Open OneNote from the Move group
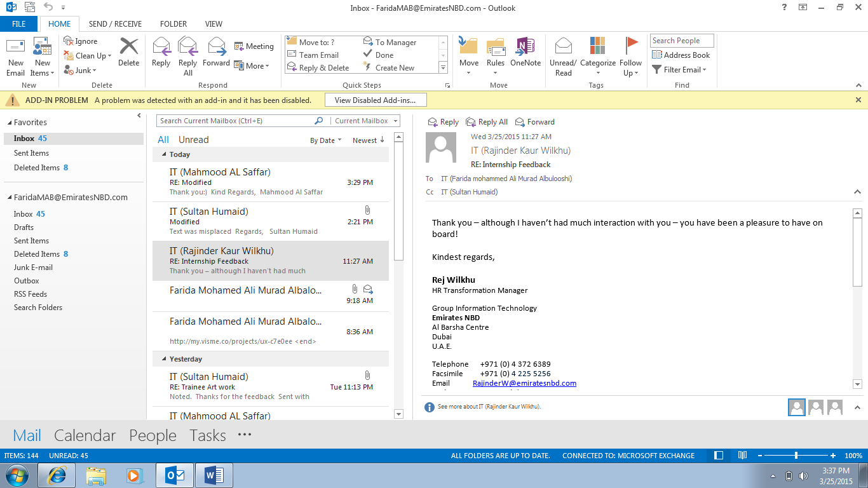This screenshot has height=488, width=868. pyautogui.click(x=526, y=48)
